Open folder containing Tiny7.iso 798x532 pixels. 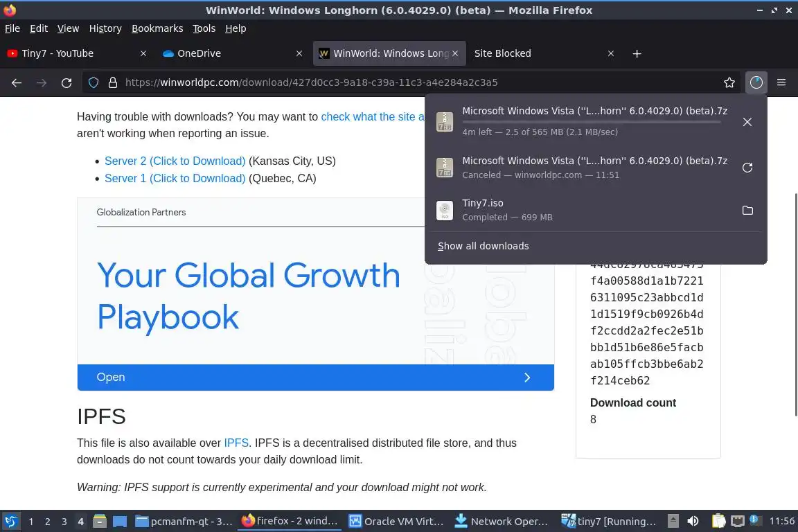[x=747, y=211]
